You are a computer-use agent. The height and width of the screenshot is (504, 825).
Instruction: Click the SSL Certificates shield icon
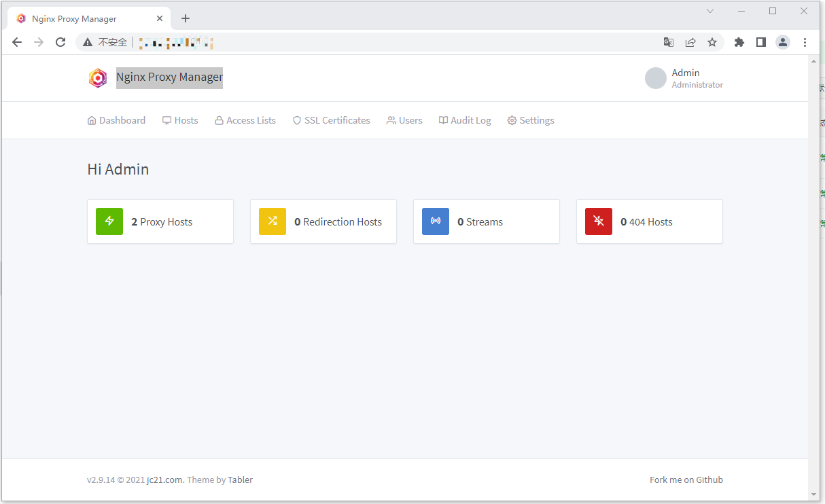pos(297,120)
